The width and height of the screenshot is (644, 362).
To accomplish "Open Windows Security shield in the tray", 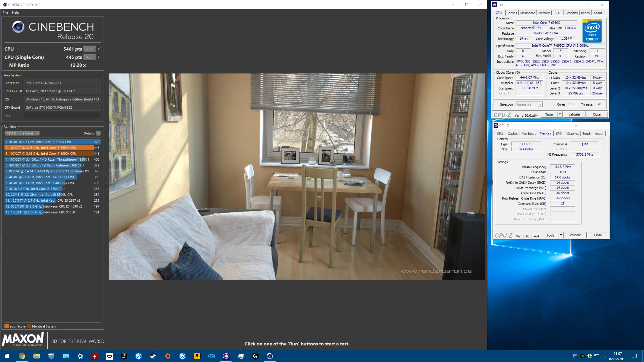I will point(589,356).
